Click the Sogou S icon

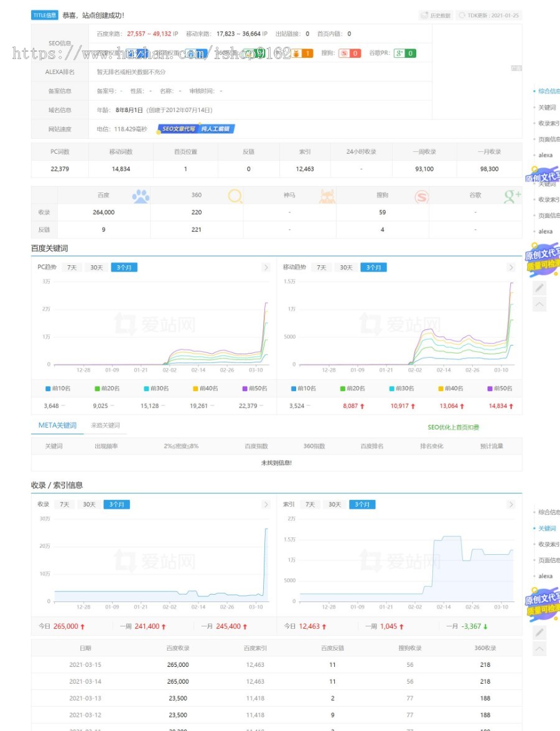tap(421, 197)
